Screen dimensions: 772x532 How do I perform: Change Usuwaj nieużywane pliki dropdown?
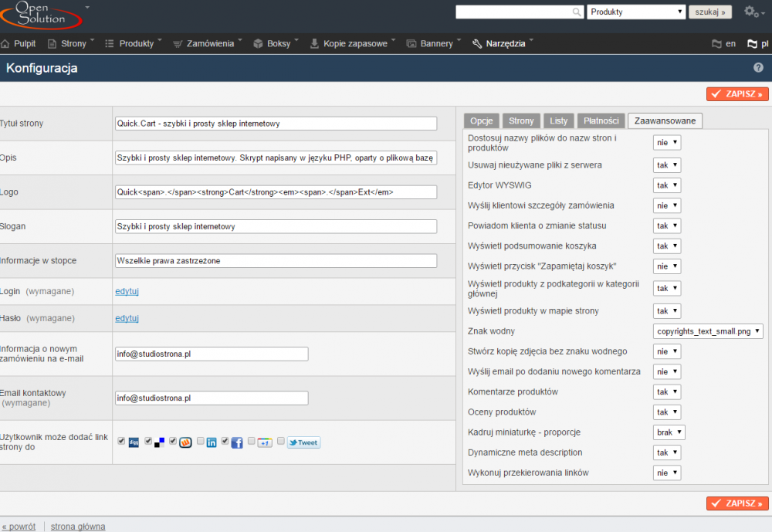pos(667,165)
